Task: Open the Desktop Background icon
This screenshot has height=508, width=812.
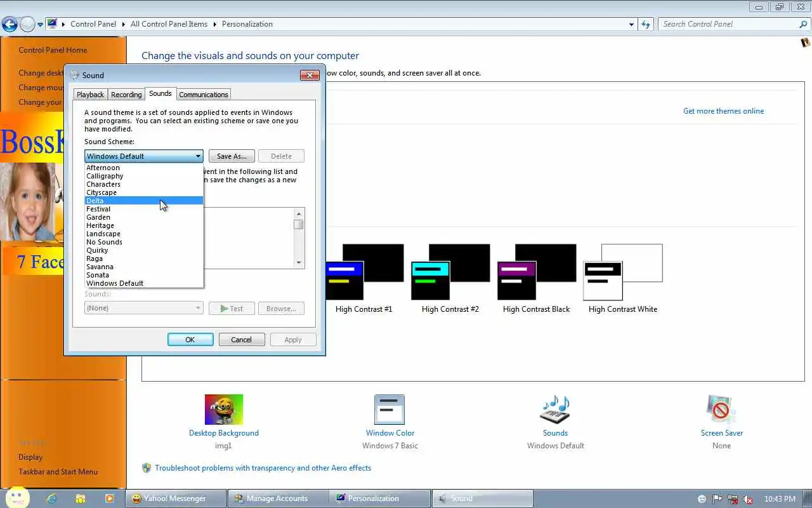Action: coord(223,410)
